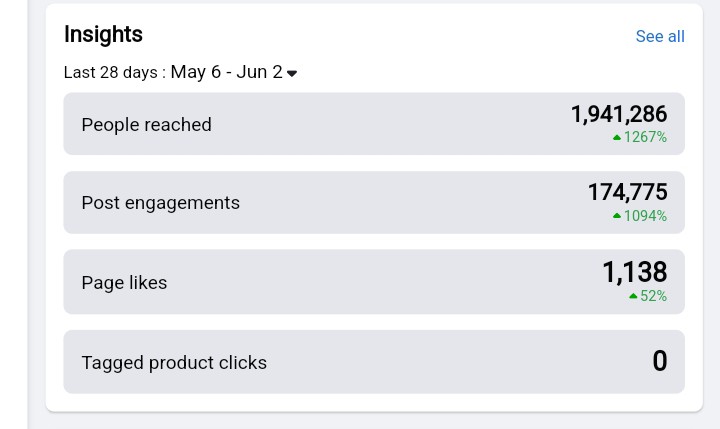Open the Tagged product clicks card
This screenshot has height=429, width=720.
coord(374,362)
